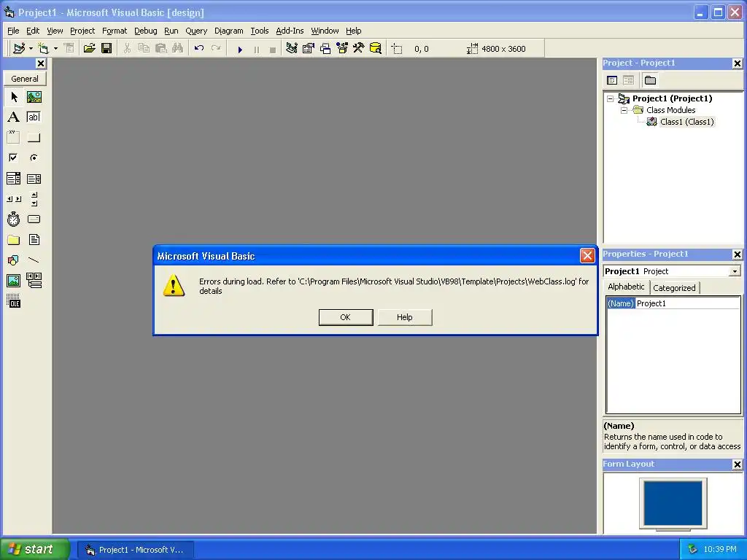Screen dimensions: 747x560
Task: Select the Pointer tool in toolbox
Action: (14, 97)
